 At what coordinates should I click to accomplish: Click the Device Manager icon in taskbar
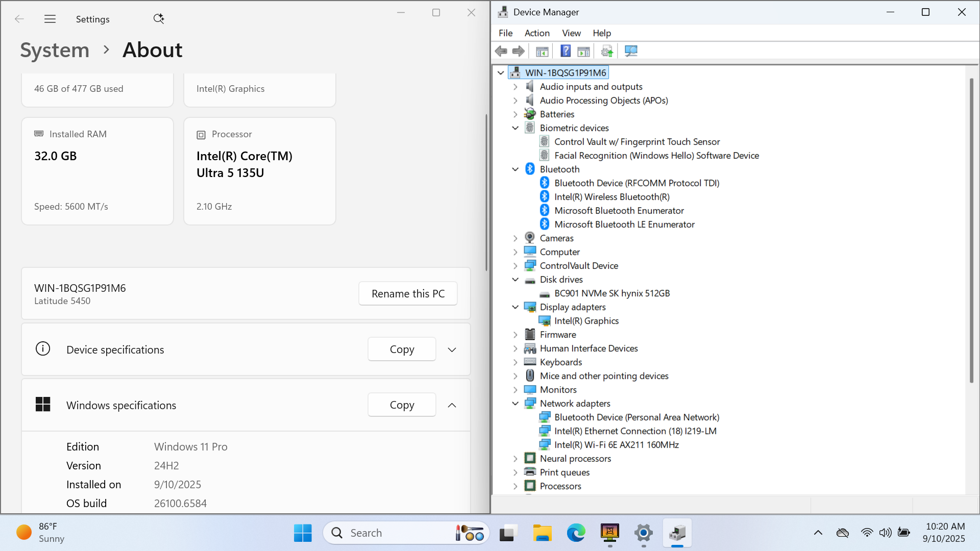(x=677, y=533)
